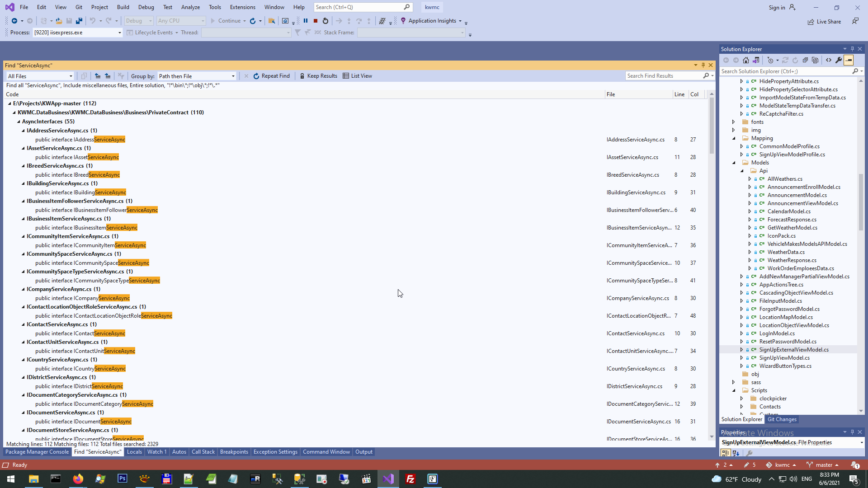Open the Process iisexpress.exe dropdown
The width and height of the screenshot is (868, 488).
(119, 33)
